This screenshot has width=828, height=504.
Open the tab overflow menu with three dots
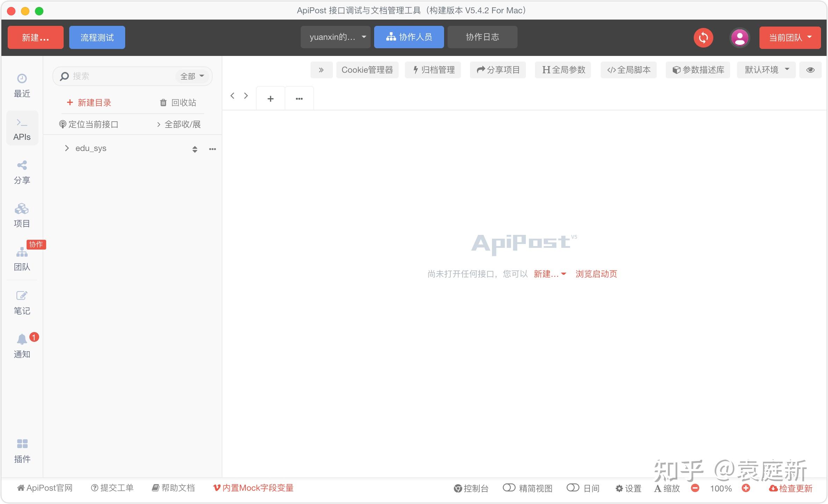click(299, 98)
